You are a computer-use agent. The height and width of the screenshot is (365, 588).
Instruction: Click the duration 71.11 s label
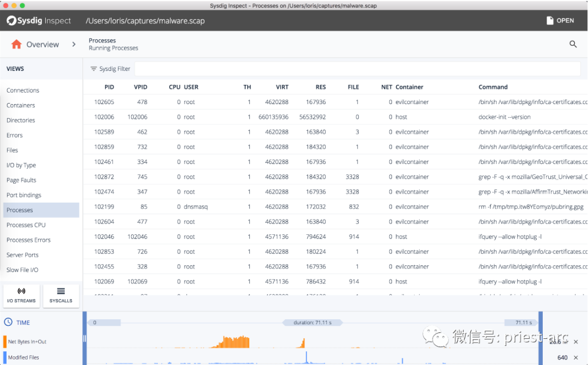[x=313, y=323]
